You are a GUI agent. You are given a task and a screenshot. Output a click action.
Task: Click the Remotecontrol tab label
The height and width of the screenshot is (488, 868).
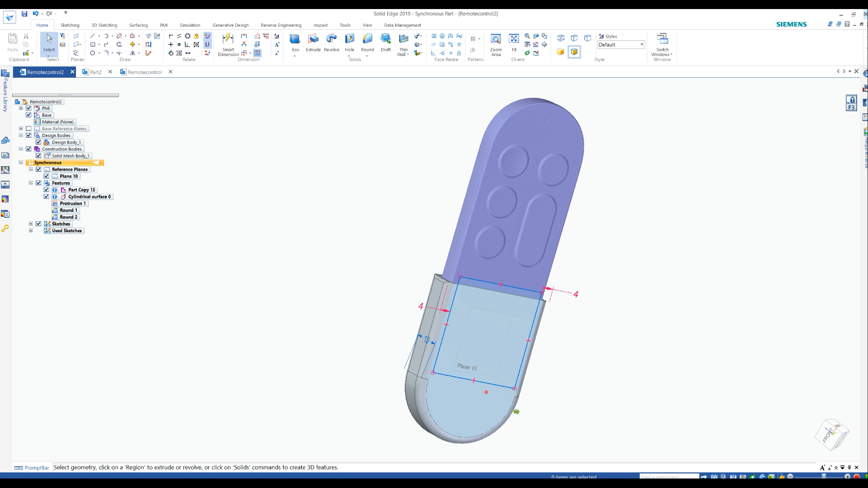(145, 71)
